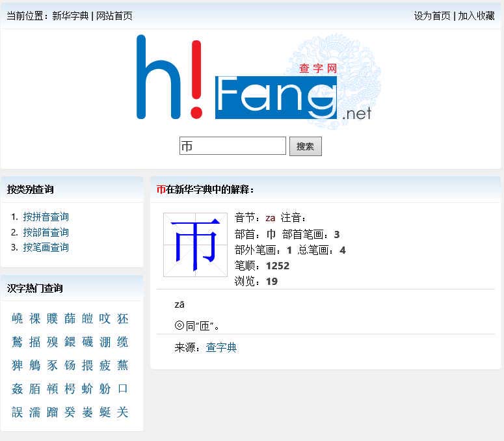Click the 总笔画 value 4

(343, 250)
